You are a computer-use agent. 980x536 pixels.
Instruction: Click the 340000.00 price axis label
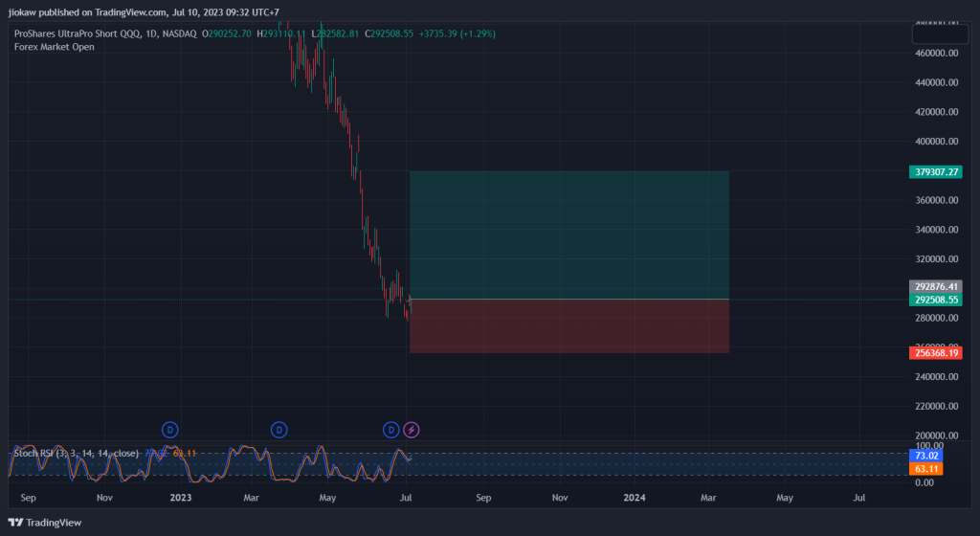[937, 230]
